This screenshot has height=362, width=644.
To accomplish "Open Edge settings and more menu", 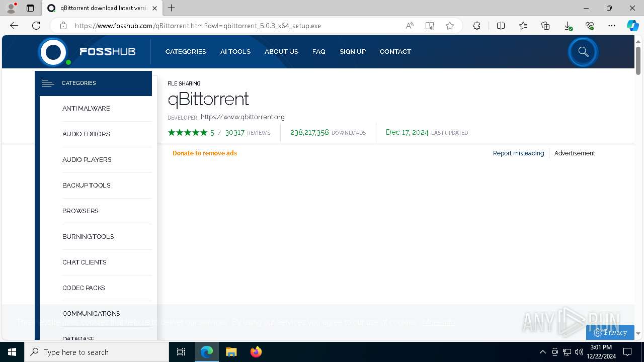I will click(x=612, y=26).
